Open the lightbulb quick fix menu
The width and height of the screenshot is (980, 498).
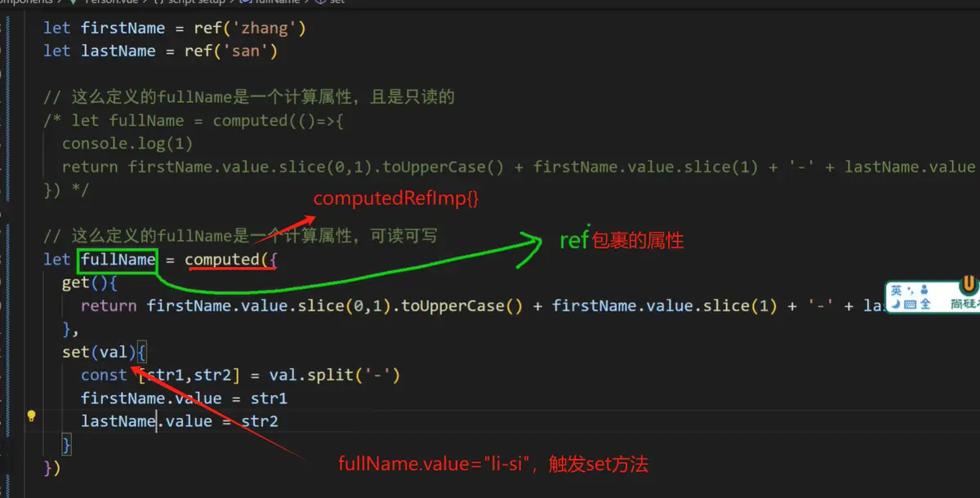click(x=31, y=416)
